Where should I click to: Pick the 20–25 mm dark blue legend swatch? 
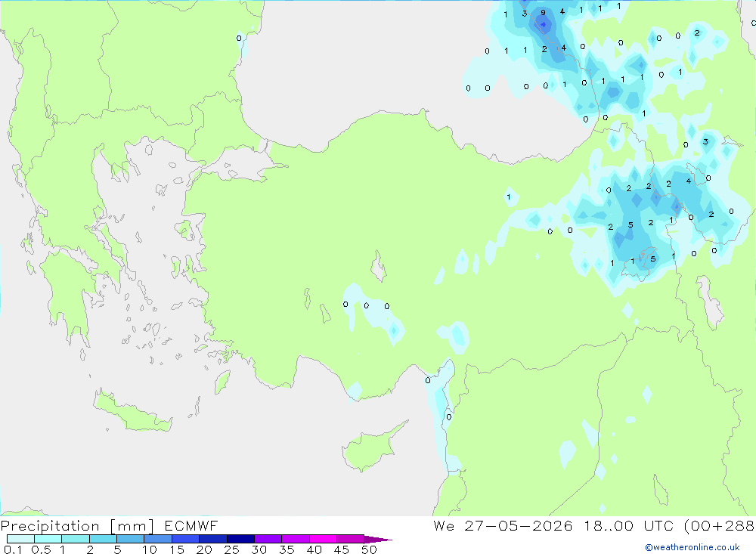click(x=212, y=539)
